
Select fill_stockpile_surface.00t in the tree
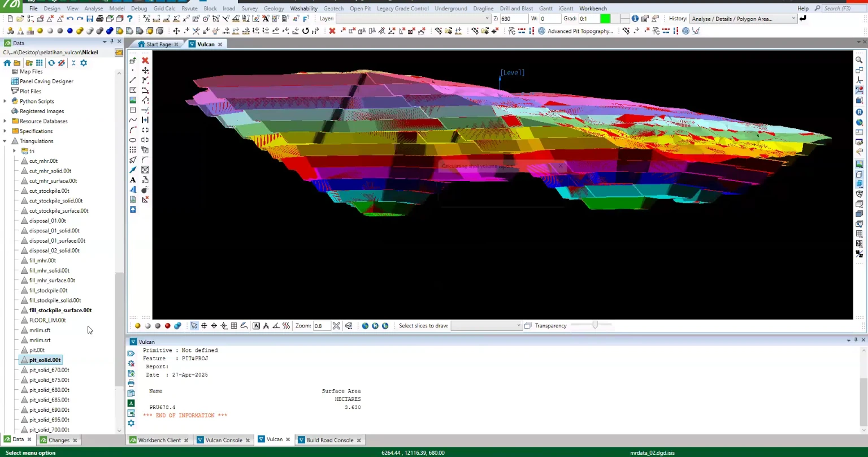pyautogui.click(x=60, y=310)
